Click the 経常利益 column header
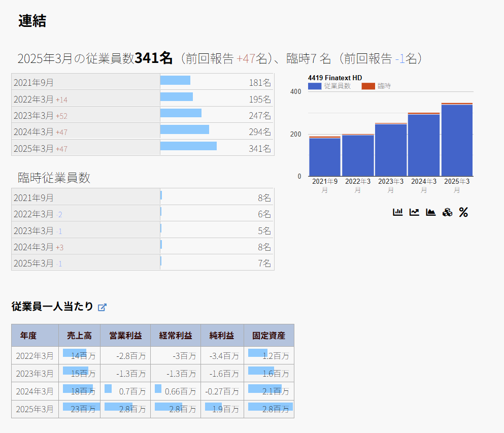 click(x=176, y=336)
